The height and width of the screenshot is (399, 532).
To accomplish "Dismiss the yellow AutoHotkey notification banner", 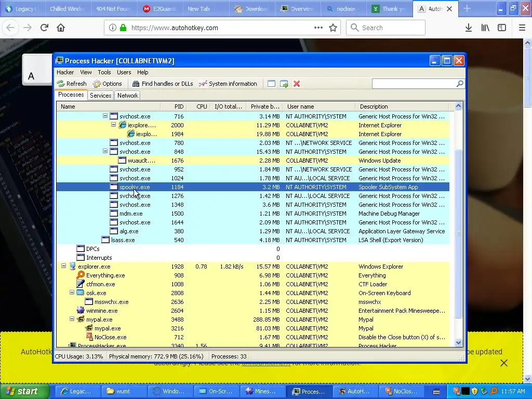I will point(504,363).
